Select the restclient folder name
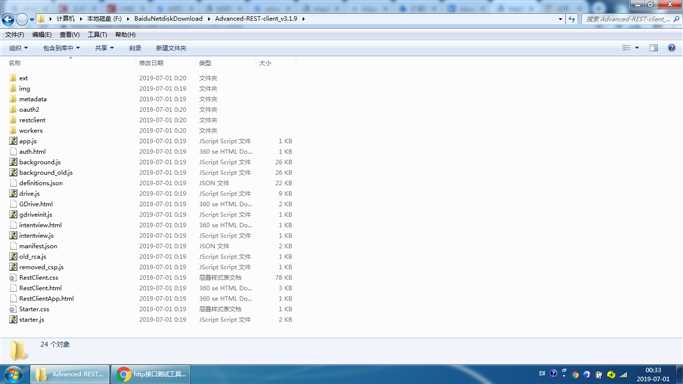The width and height of the screenshot is (683, 384). pyautogui.click(x=32, y=120)
